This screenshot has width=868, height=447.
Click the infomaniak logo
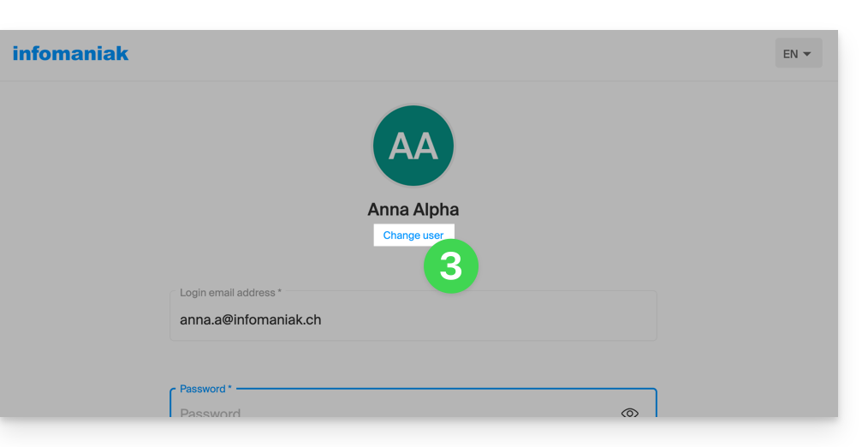(x=70, y=54)
